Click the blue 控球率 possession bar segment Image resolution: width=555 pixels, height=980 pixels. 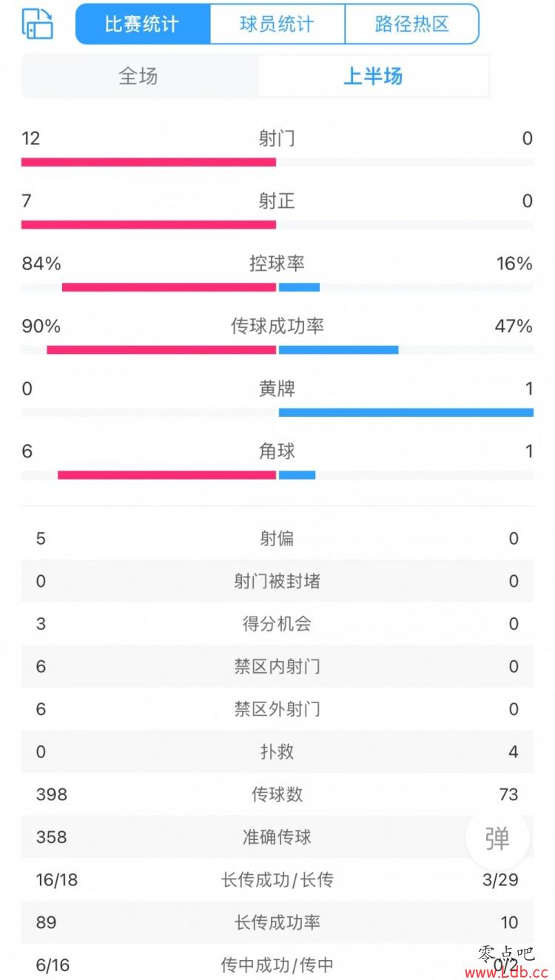299,287
